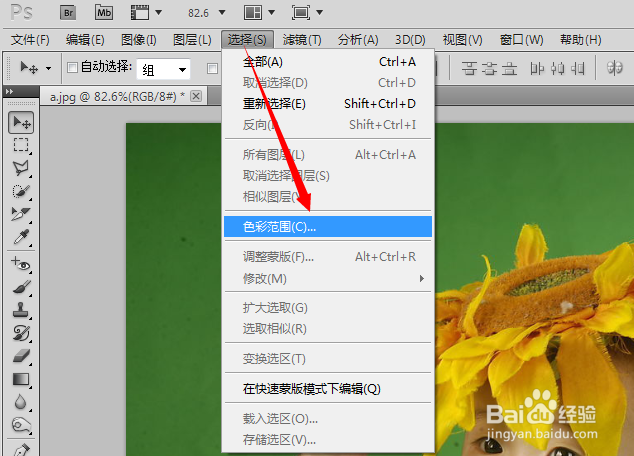
Task: Expand the 修改(M) submenu arrow
Action: (421, 279)
